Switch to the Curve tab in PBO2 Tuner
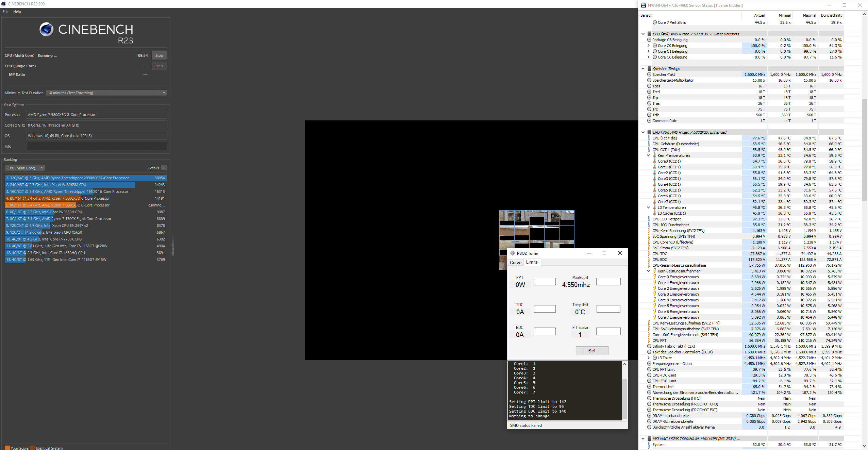The height and width of the screenshot is (450, 868). point(515,263)
